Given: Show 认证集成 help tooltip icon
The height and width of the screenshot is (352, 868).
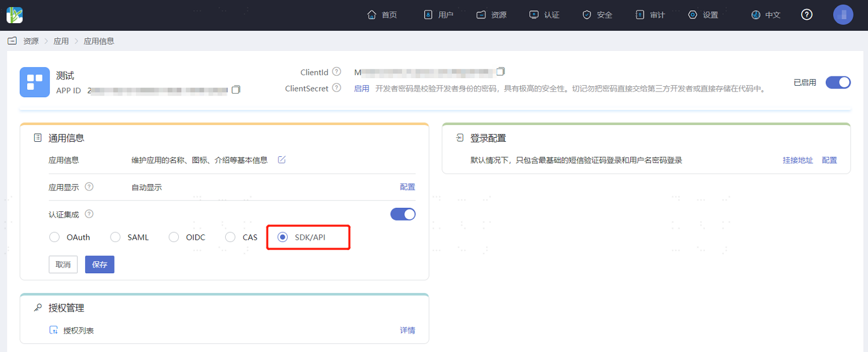Looking at the screenshot, I should [x=89, y=214].
